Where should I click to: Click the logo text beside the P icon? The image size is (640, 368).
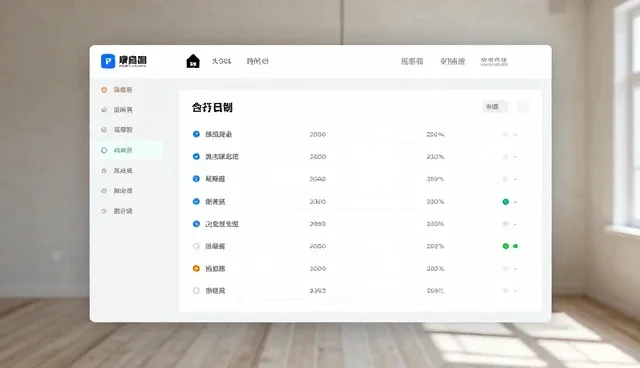point(133,61)
